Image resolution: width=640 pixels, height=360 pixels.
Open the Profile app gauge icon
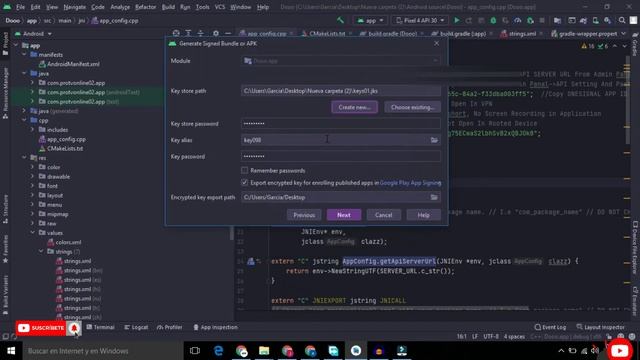tap(518, 20)
